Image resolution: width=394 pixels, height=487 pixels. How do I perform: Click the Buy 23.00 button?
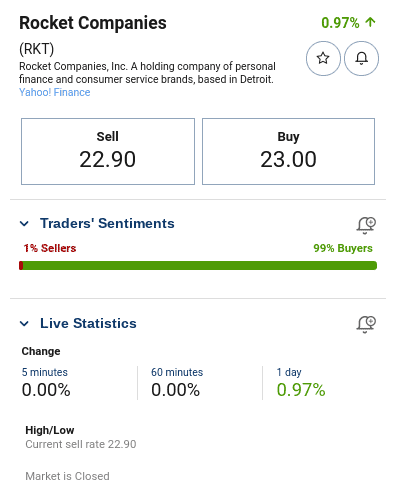pos(288,151)
